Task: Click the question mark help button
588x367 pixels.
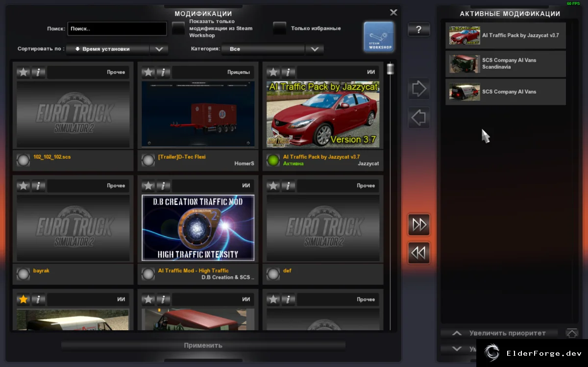Action: (x=419, y=30)
